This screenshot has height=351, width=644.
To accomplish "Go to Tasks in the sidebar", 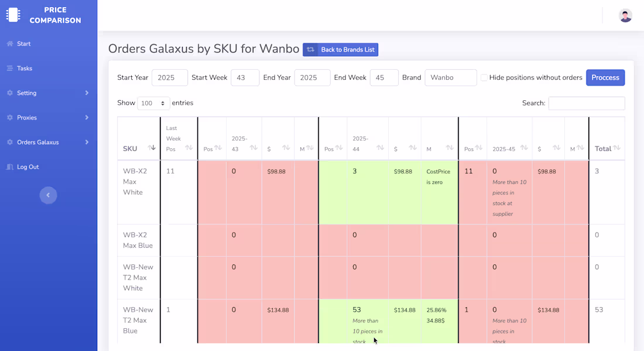I will [x=25, y=69].
